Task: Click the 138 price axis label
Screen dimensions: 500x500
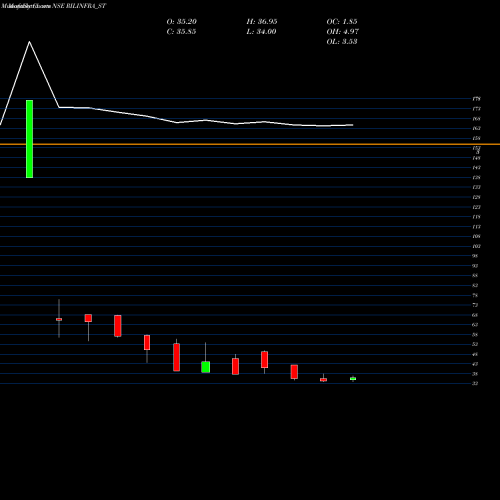Action: [x=476, y=178]
